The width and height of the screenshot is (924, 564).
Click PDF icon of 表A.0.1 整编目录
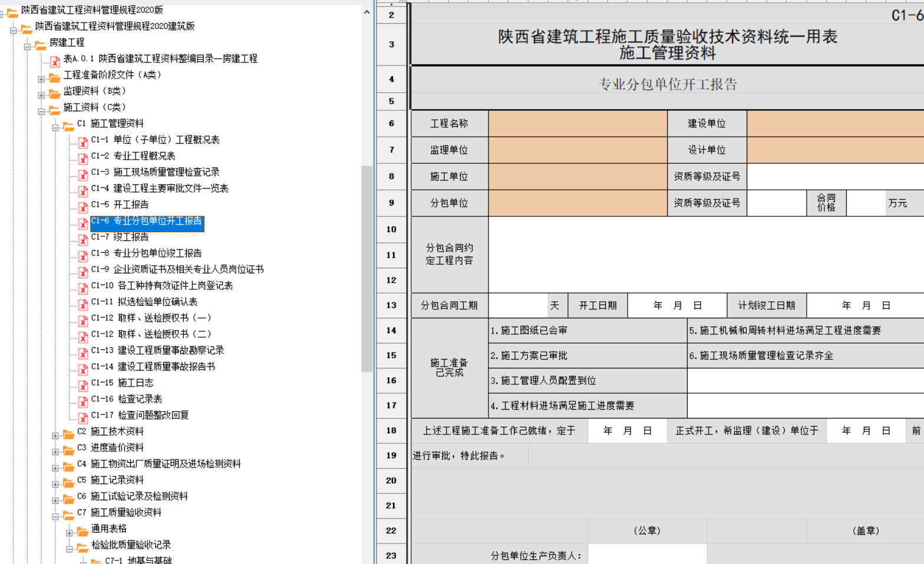click(55, 61)
